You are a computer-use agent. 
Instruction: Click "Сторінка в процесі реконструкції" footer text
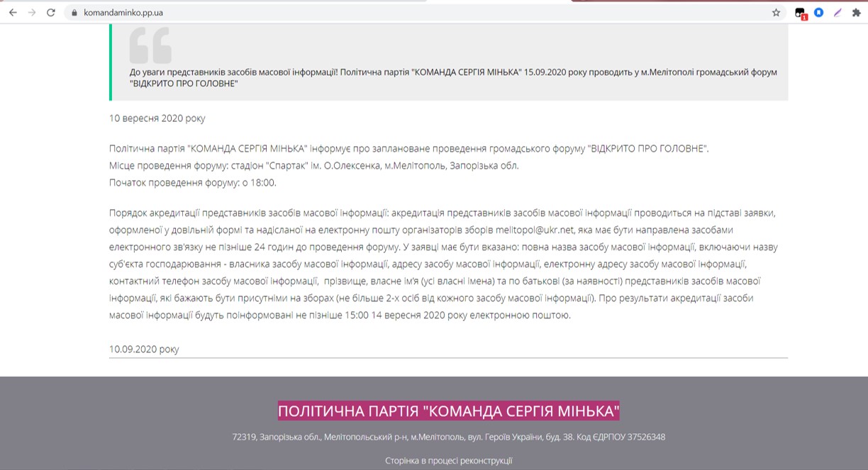coord(448,461)
